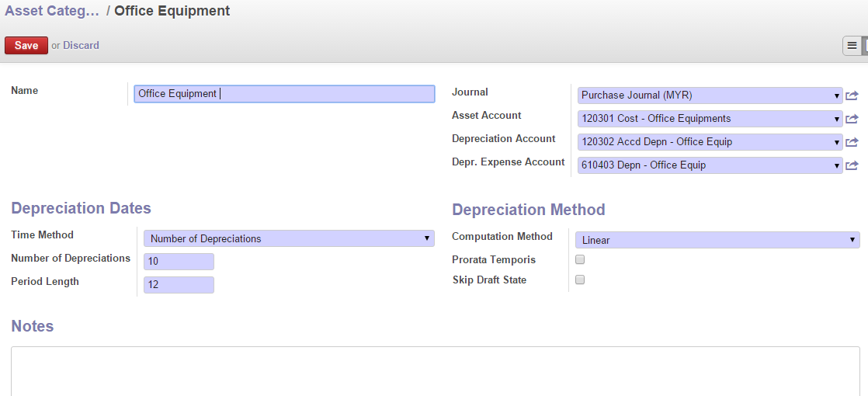Screen dimensions: 868x396
Task: Focus the Name input field
Action: (284, 94)
